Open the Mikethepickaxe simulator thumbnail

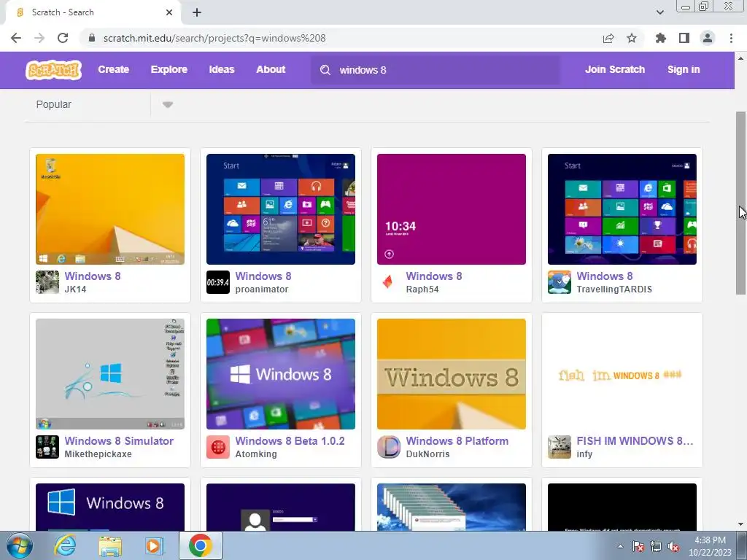tap(110, 374)
